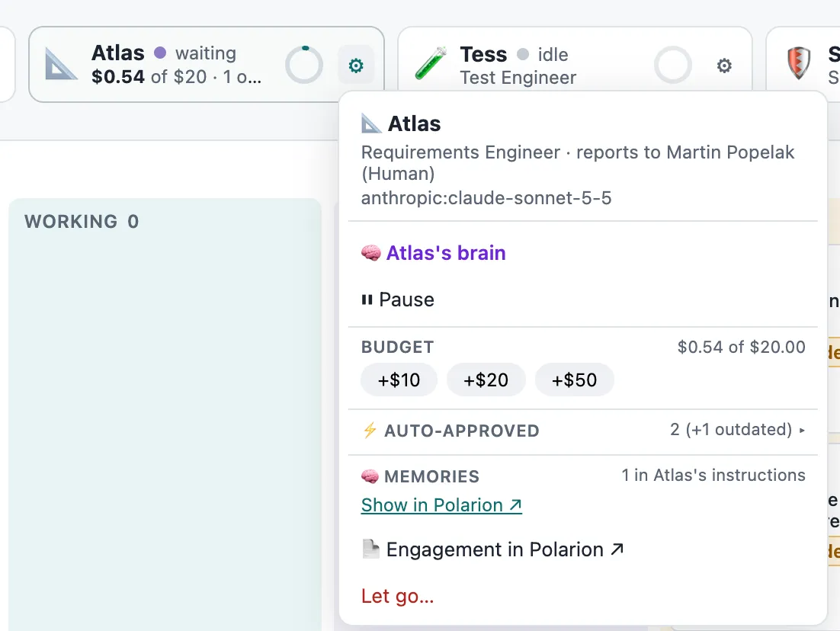Click anthropic:claude-sonnet-5-5 model text
Image resolution: width=840 pixels, height=631 pixels.
click(486, 198)
